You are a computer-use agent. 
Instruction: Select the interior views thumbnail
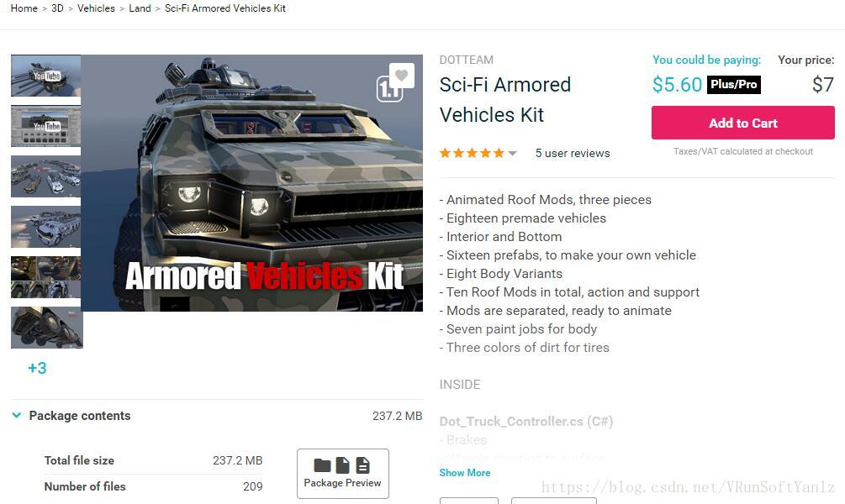pyautogui.click(x=45, y=277)
